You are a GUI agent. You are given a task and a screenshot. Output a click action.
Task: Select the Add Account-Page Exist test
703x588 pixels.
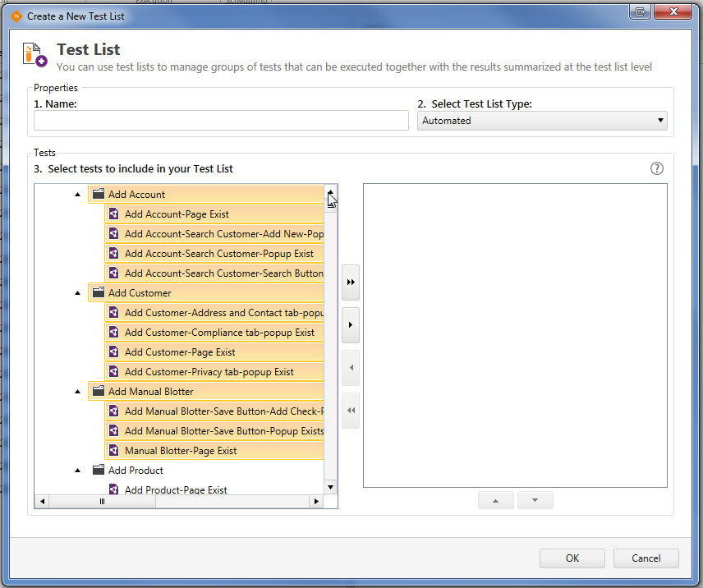pos(177,214)
